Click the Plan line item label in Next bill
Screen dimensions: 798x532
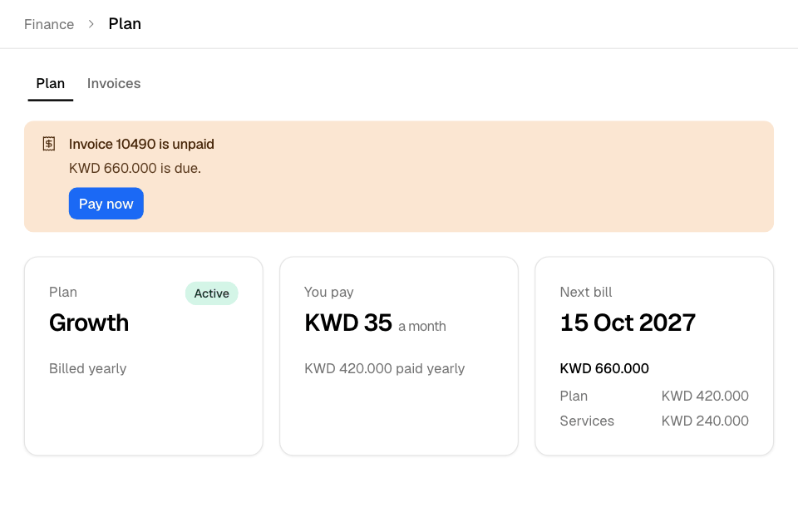pos(574,396)
